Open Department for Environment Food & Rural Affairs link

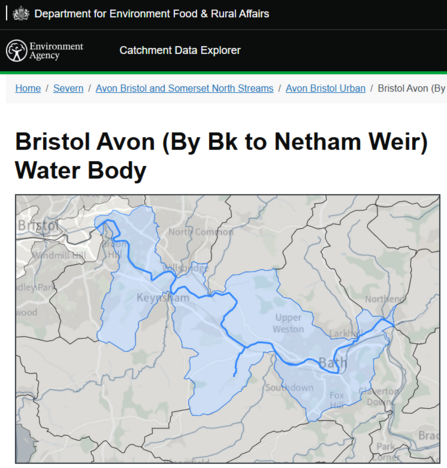pos(152,14)
